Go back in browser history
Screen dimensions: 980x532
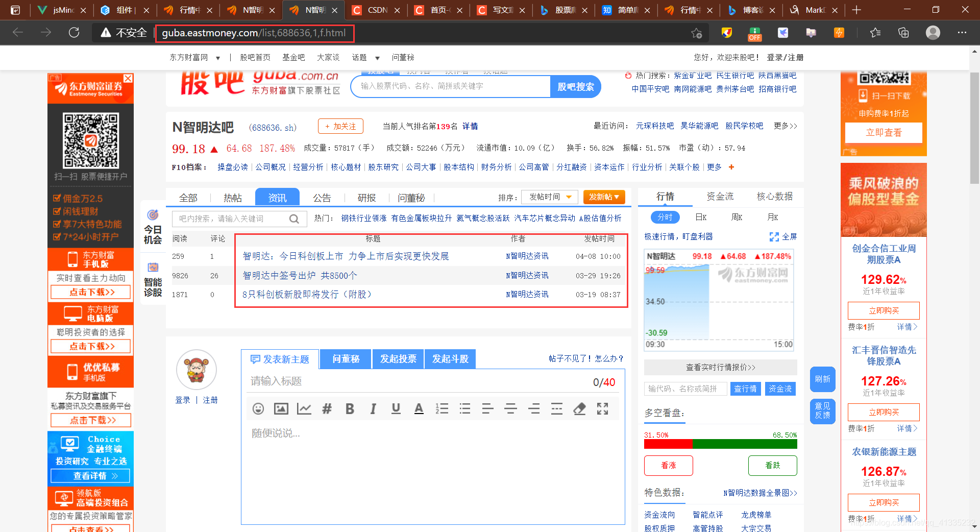coord(18,33)
